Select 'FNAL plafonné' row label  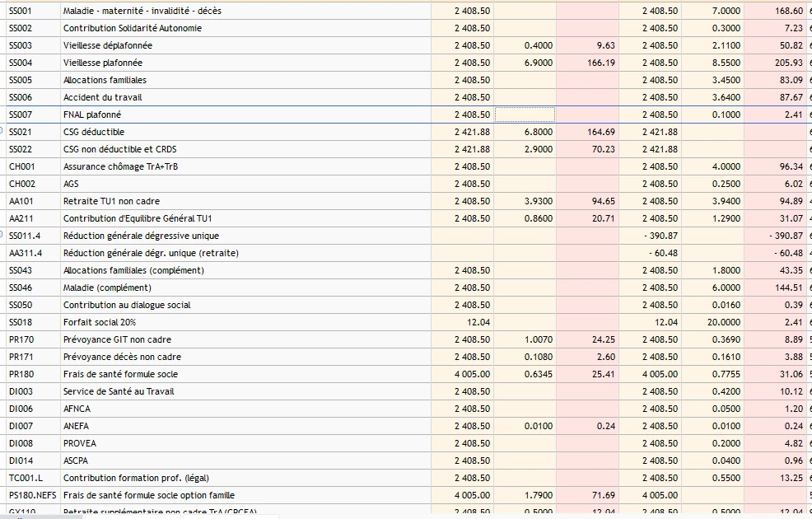pos(92,115)
